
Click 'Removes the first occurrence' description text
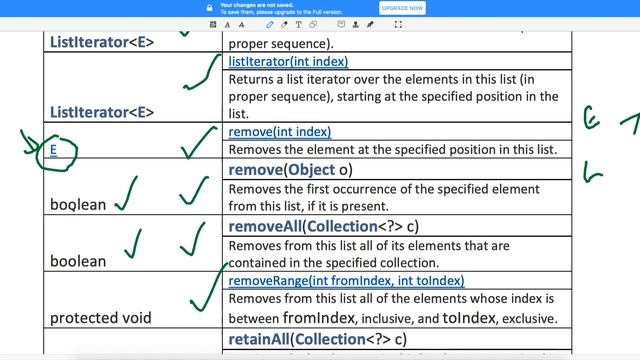[384, 198]
